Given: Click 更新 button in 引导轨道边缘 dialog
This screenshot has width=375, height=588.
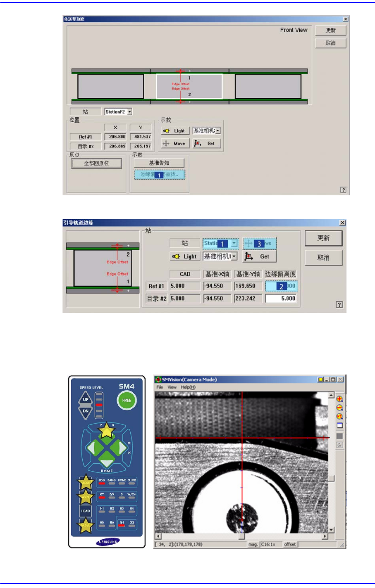Looking at the screenshot, I should click(x=324, y=238).
